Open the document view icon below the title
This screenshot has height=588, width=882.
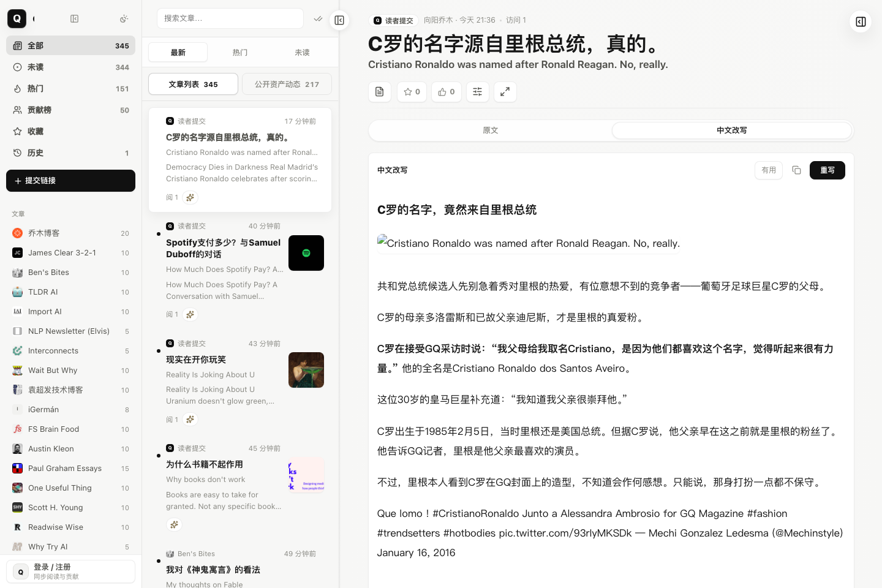(380, 92)
